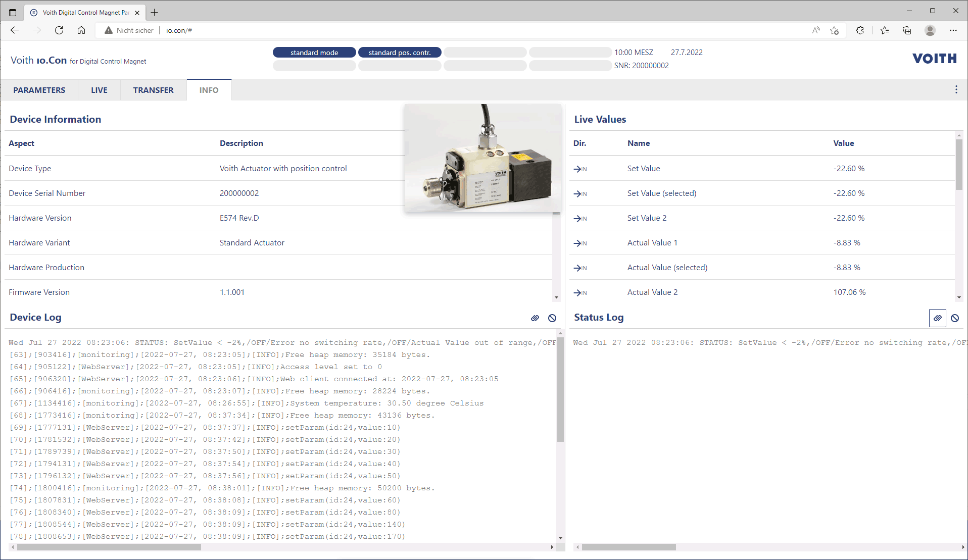Click the Name column header in Live Values
This screenshot has height=560, width=968.
(x=639, y=143)
